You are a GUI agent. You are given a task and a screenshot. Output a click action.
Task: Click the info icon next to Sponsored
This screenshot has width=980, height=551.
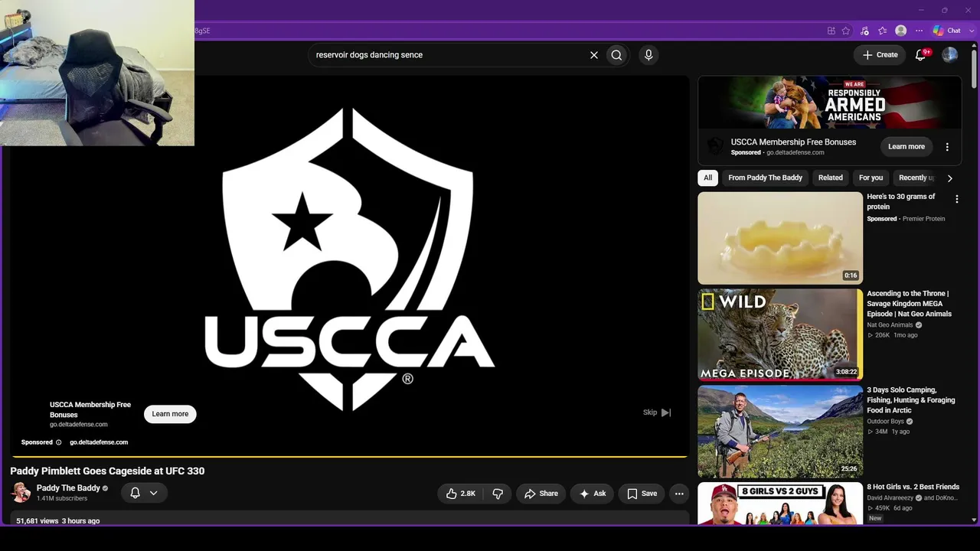click(x=58, y=442)
